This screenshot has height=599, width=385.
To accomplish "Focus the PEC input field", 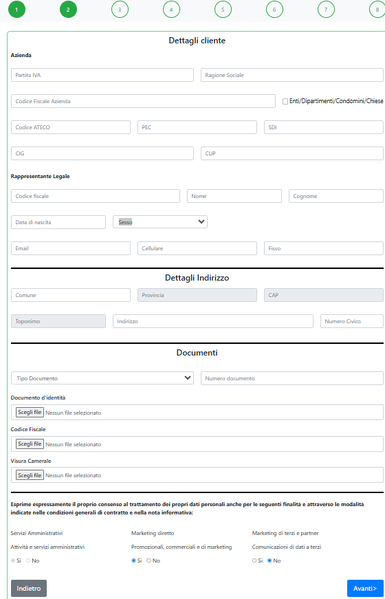I will 197,127.
